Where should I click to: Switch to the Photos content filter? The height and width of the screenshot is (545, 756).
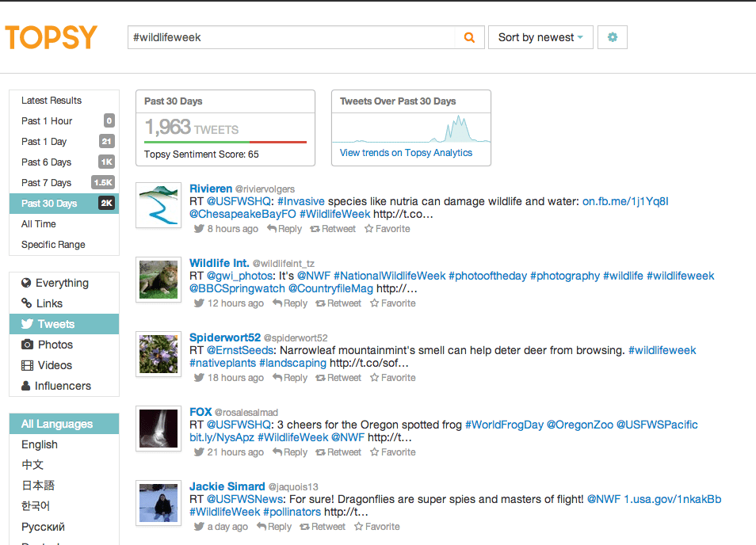click(55, 345)
